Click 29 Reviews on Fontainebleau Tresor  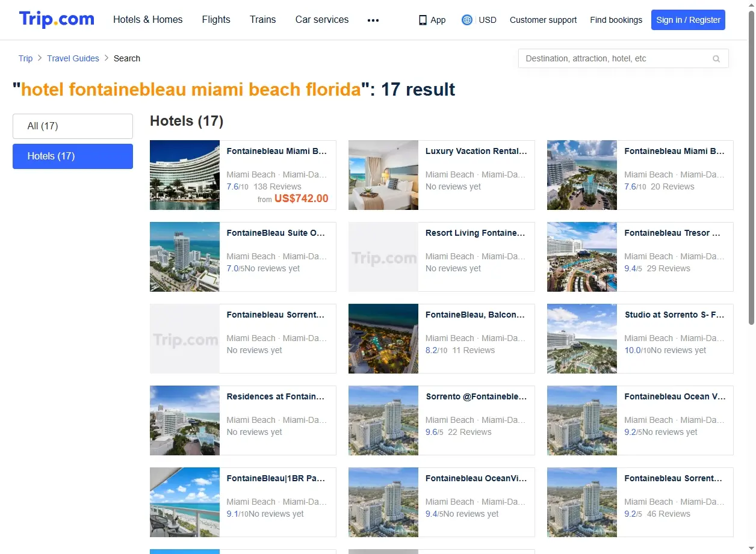coord(669,268)
